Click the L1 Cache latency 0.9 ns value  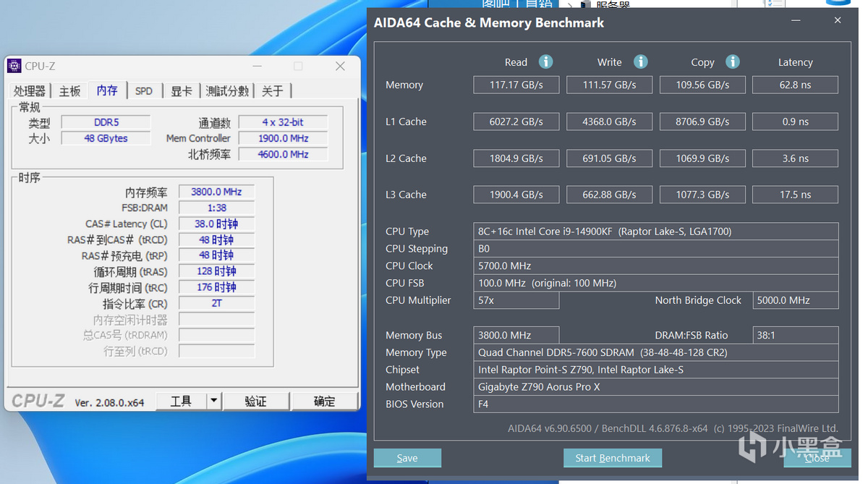click(796, 122)
